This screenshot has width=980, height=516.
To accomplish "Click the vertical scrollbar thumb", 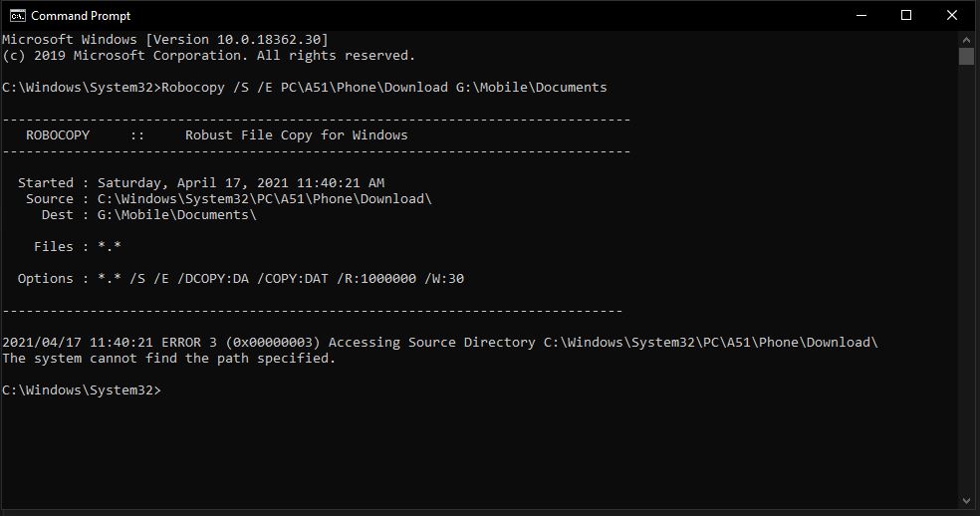I will (966, 56).
